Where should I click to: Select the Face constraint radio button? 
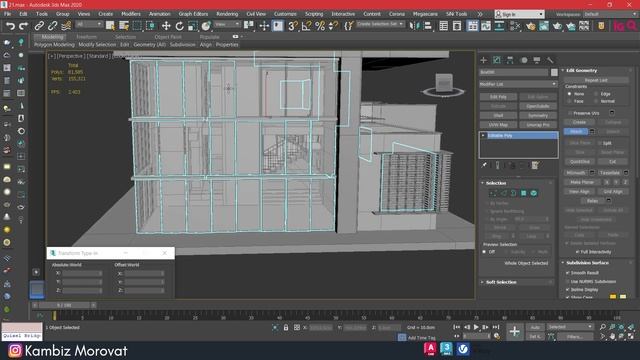point(569,101)
